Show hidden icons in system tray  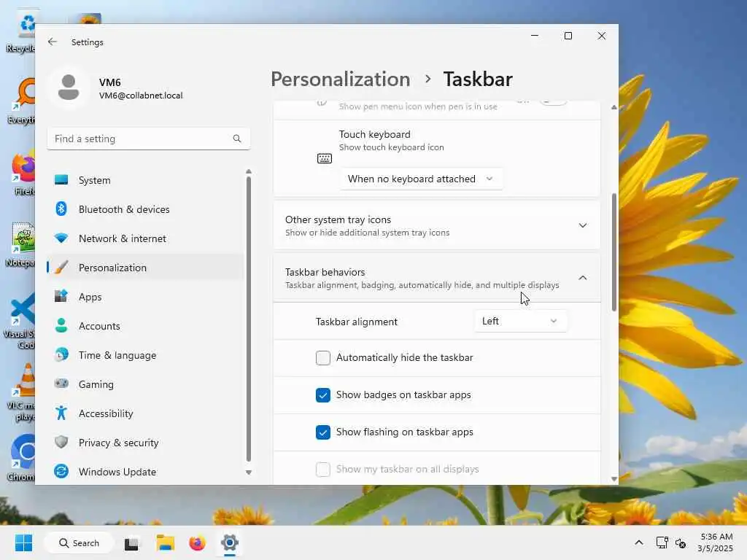639,542
